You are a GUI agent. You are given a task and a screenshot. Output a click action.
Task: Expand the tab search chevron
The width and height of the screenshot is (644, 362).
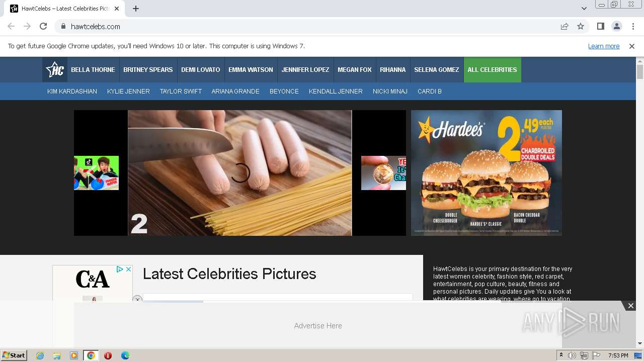584,9
